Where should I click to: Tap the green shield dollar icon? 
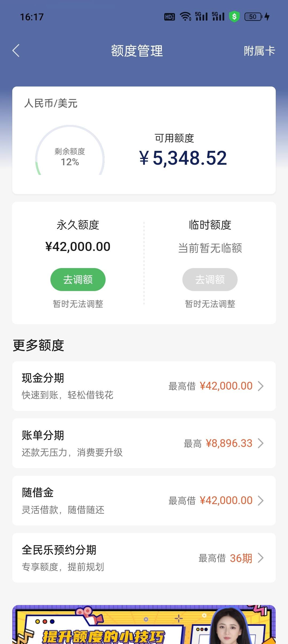[x=234, y=17]
